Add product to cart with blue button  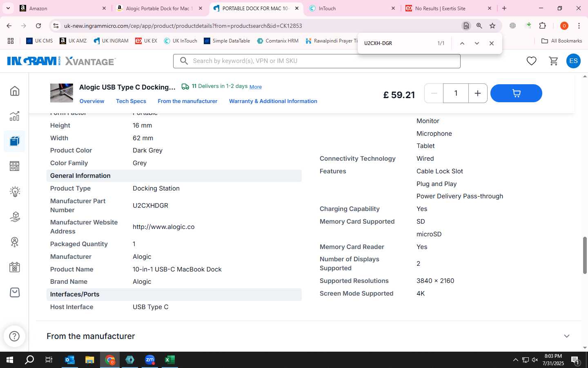(x=516, y=93)
